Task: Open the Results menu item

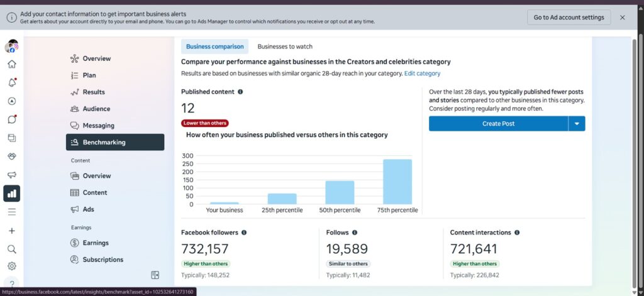Action: pos(115,92)
